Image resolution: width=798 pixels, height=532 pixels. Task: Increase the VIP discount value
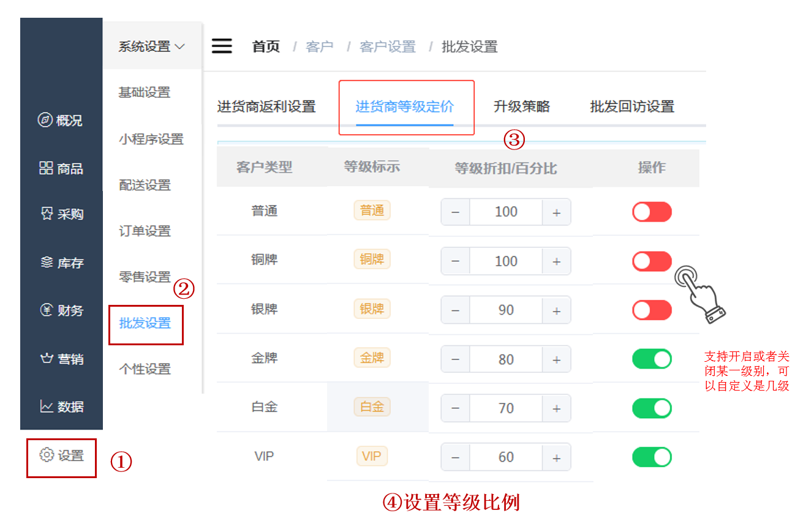(556, 457)
